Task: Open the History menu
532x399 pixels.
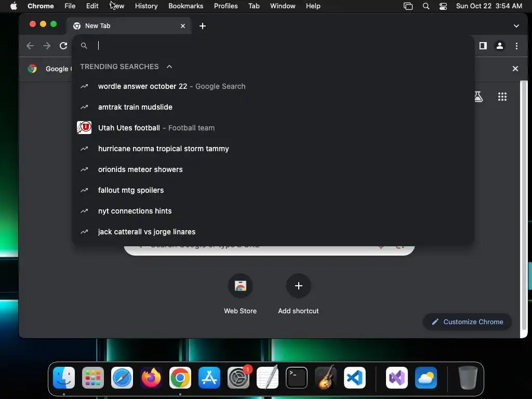Action: (x=146, y=6)
